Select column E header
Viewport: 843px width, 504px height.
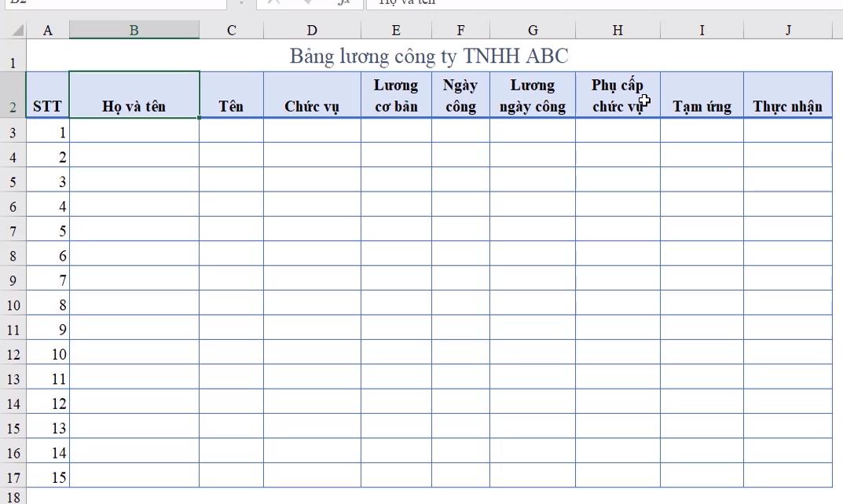click(x=396, y=30)
